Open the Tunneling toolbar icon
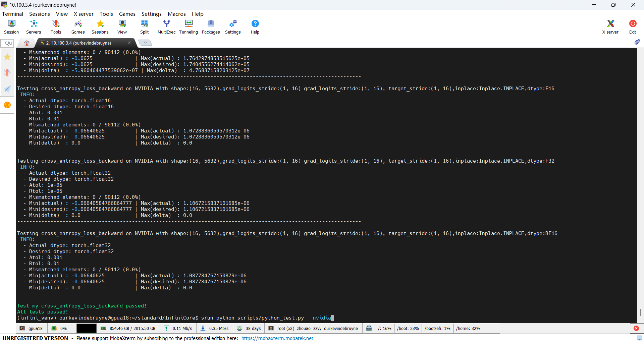 point(189,27)
